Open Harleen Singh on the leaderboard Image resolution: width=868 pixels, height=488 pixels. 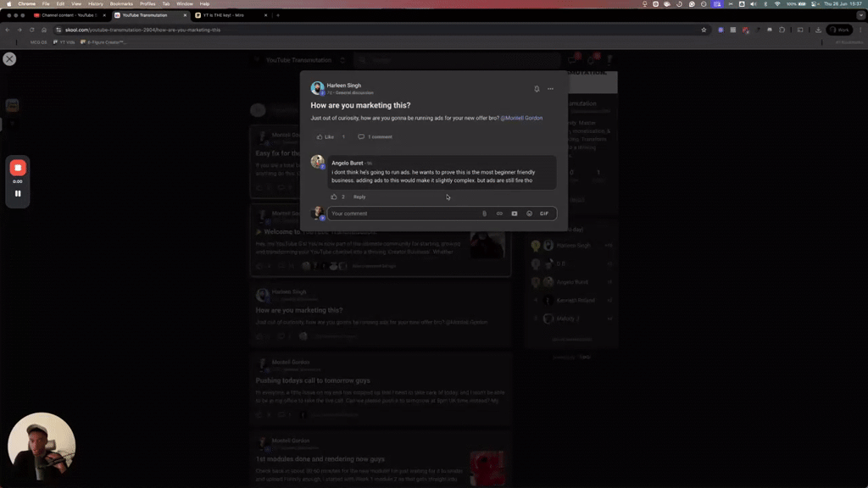click(x=574, y=245)
